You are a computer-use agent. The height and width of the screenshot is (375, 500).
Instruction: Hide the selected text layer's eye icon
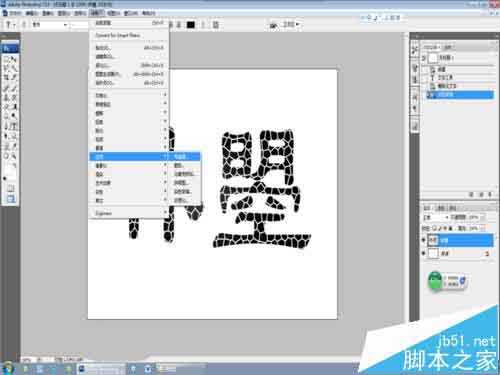coord(424,240)
